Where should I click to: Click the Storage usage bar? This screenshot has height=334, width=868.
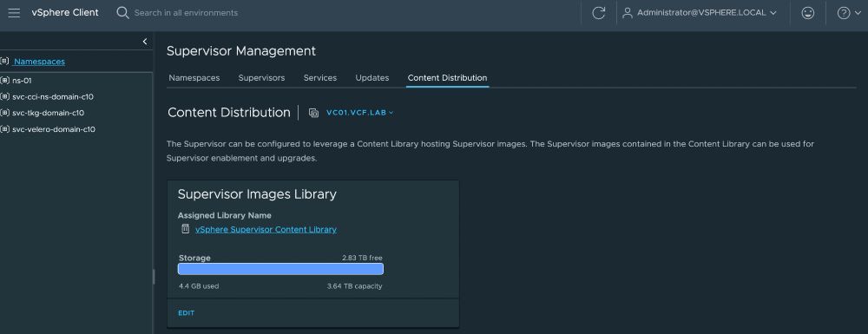pos(280,269)
